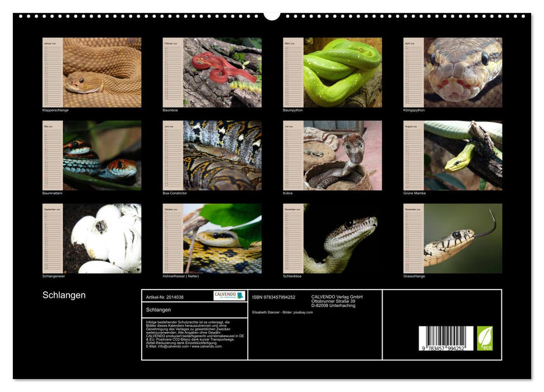
Task: Open the red Baumboa February image
Action: tap(222, 72)
